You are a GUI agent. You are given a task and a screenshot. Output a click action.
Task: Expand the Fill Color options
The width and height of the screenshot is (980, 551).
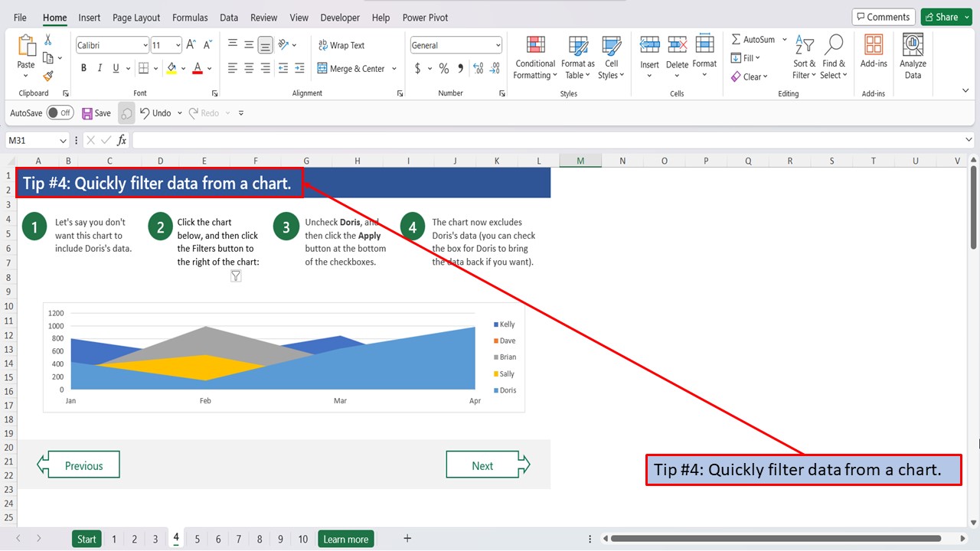pos(182,68)
